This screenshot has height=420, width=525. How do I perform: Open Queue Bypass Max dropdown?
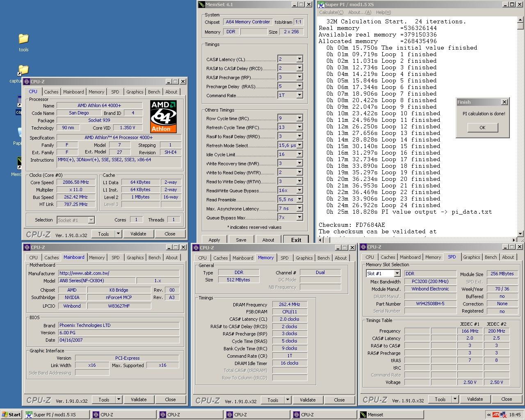coord(299,217)
